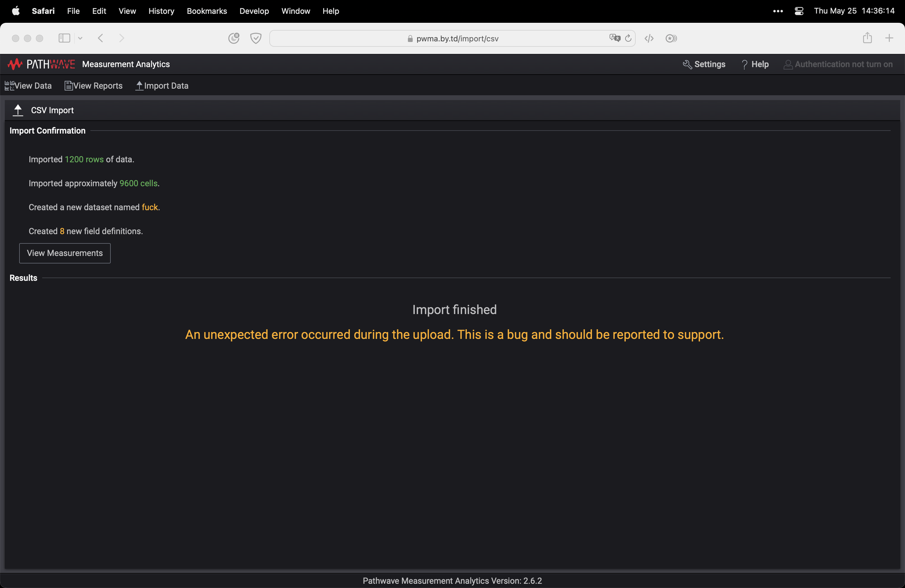The height and width of the screenshot is (588, 905).
Task: Click the translate page icon
Action: (614, 38)
